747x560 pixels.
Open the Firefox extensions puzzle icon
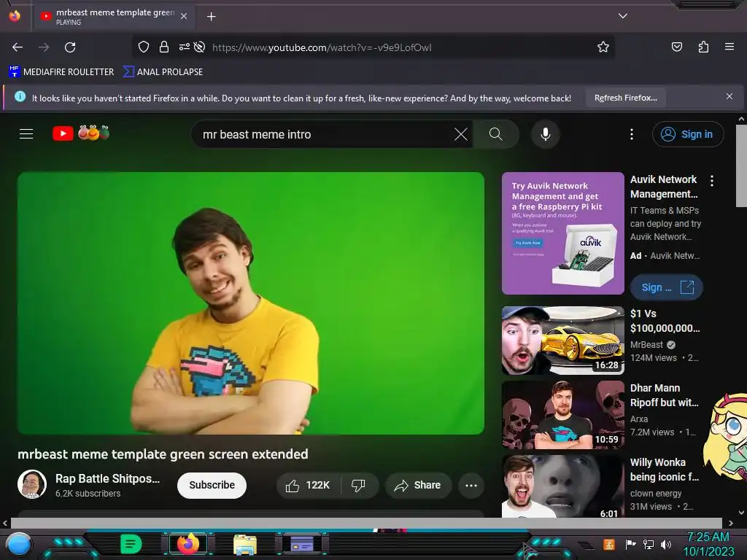[x=703, y=47]
